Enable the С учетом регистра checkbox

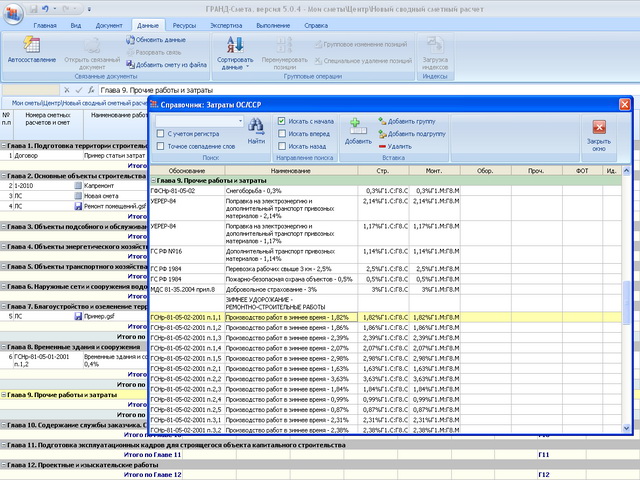161,133
